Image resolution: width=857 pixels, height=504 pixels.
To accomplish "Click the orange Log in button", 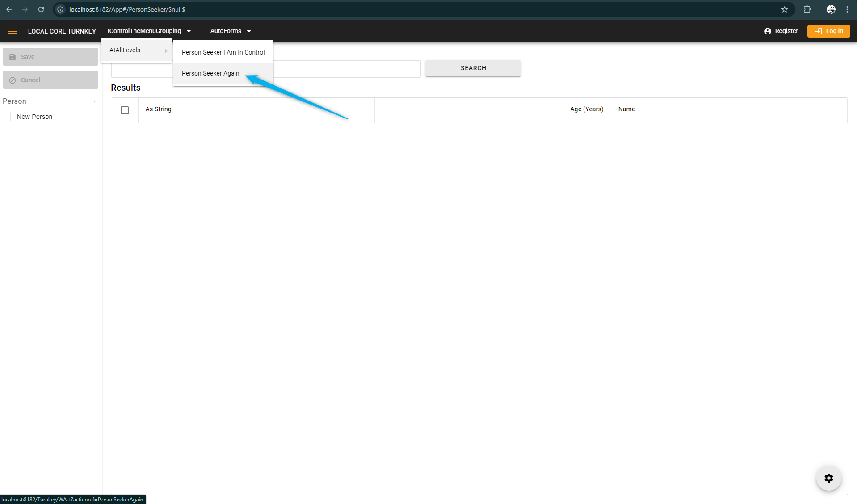I will 828,31.
